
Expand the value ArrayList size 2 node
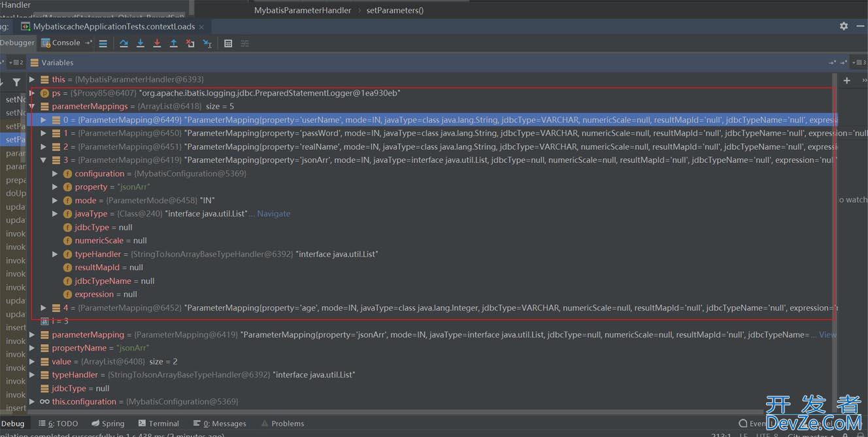[x=32, y=361]
